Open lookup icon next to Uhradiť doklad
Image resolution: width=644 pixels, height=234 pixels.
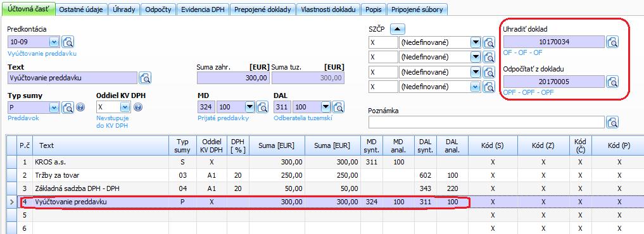click(x=613, y=42)
